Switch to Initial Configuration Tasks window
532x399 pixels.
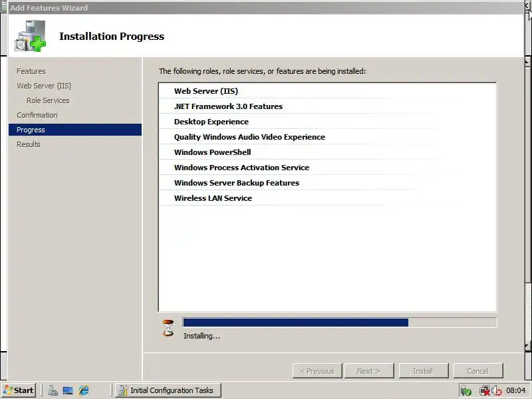click(168, 390)
